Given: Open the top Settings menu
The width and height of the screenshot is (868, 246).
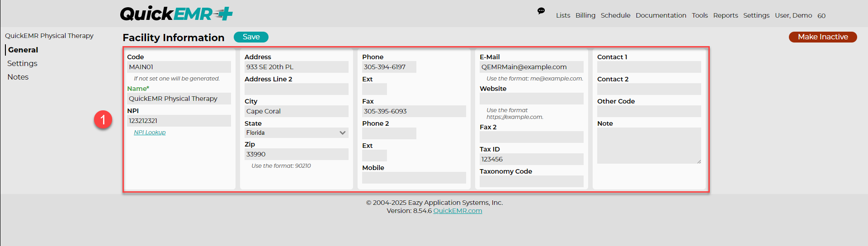Looking at the screenshot, I should [756, 15].
